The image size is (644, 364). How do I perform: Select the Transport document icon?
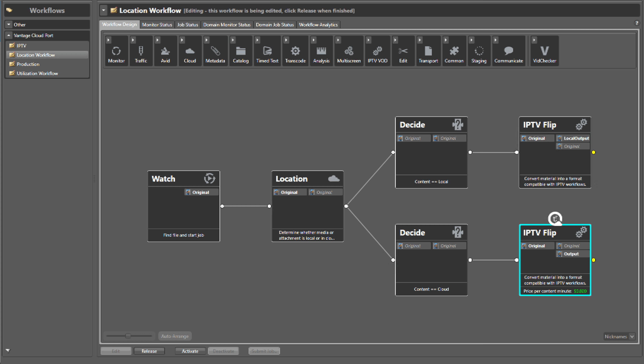click(428, 51)
